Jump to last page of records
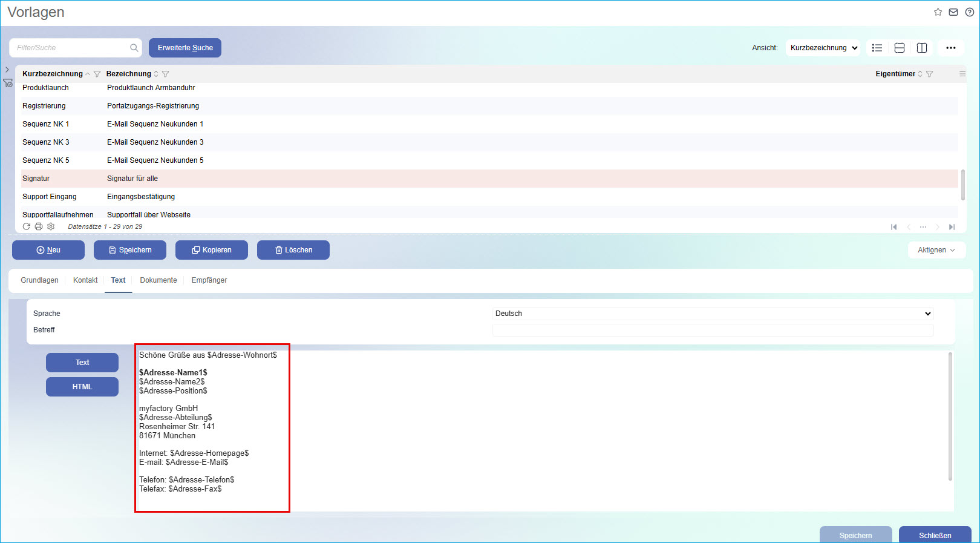 pos(952,227)
